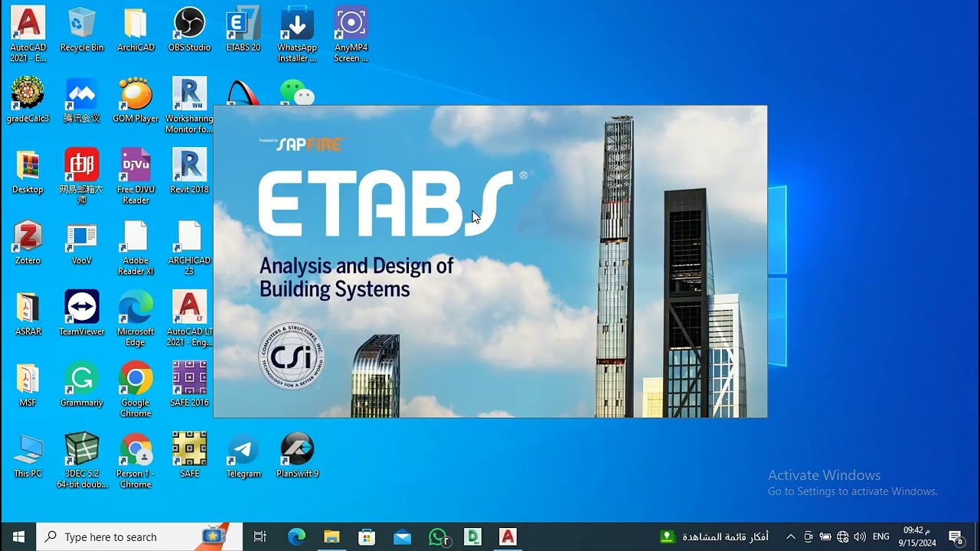The height and width of the screenshot is (551, 980).
Task: Switch to AutoCAD in the taskbar
Action: click(x=508, y=537)
